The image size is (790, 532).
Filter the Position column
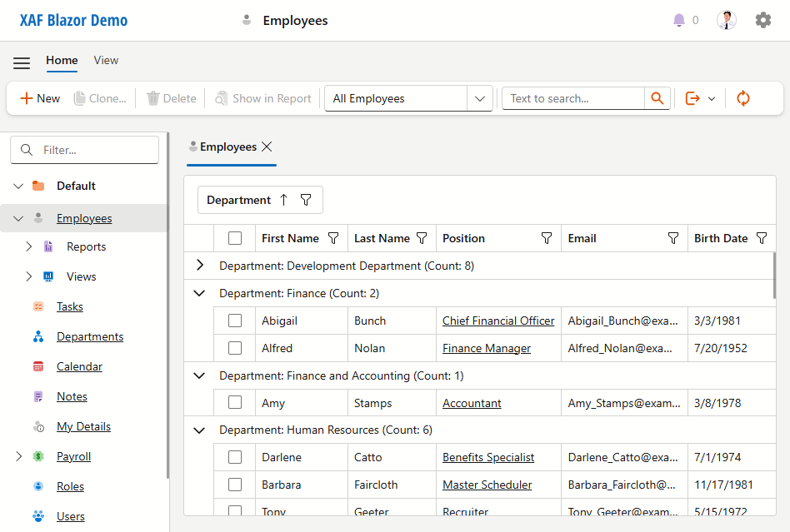[x=547, y=238]
